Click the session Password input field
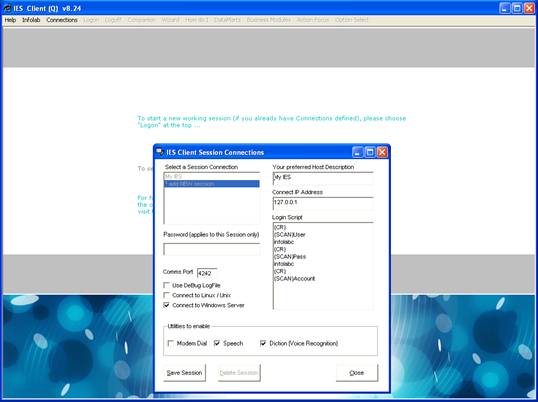The height and width of the screenshot is (402, 538). [212, 249]
